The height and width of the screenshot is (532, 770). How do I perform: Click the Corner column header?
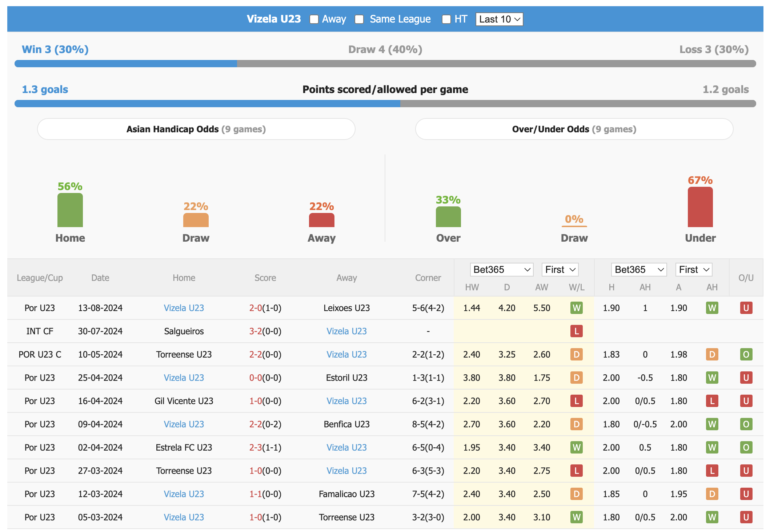pyautogui.click(x=428, y=278)
